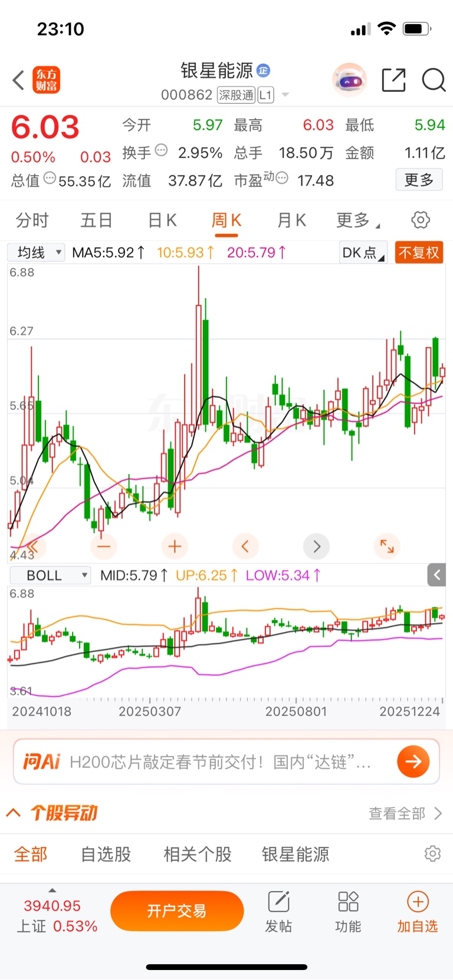The height and width of the screenshot is (980, 453).
Task: Open 功能 functions icon
Action: [348, 912]
